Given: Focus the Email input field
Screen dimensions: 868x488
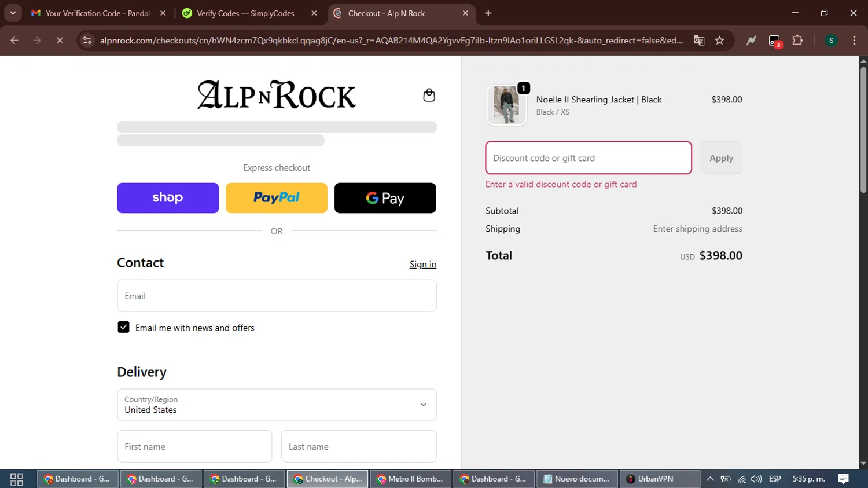Looking at the screenshot, I should [277, 296].
